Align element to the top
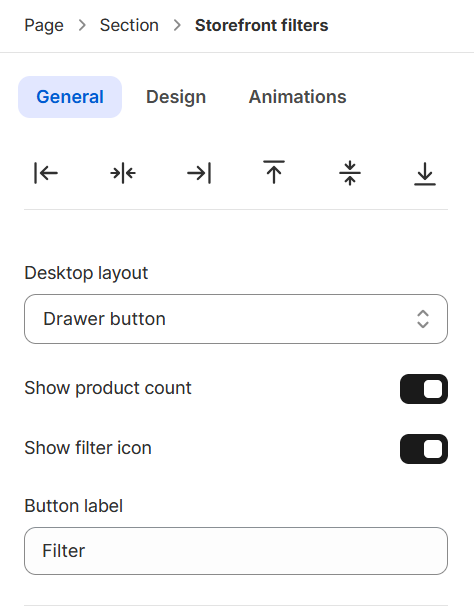 pyautogui.click(x=274, y=172)
